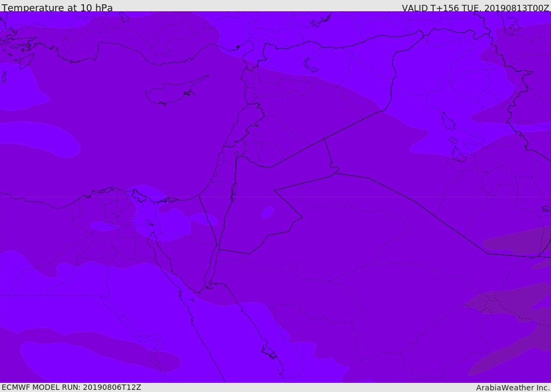551x392 pixels.
Task: Click the 'ArabiaWeather Inc.' credit text
Action: pos(513,388)
